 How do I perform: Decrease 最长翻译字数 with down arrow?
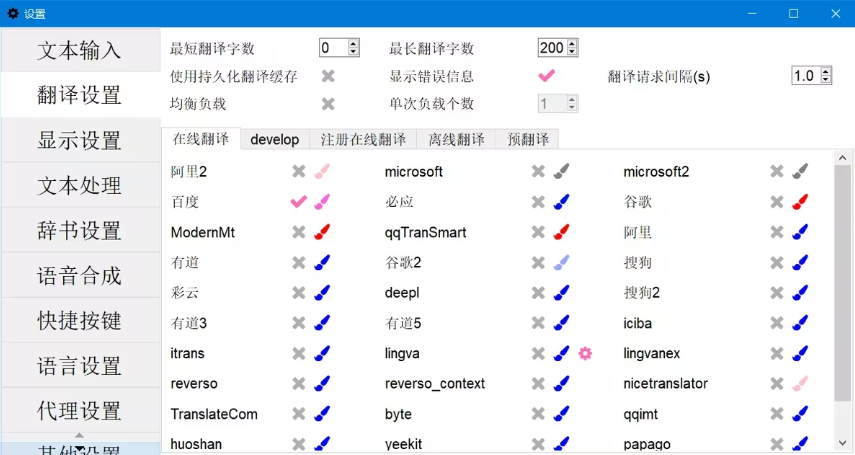572,52
